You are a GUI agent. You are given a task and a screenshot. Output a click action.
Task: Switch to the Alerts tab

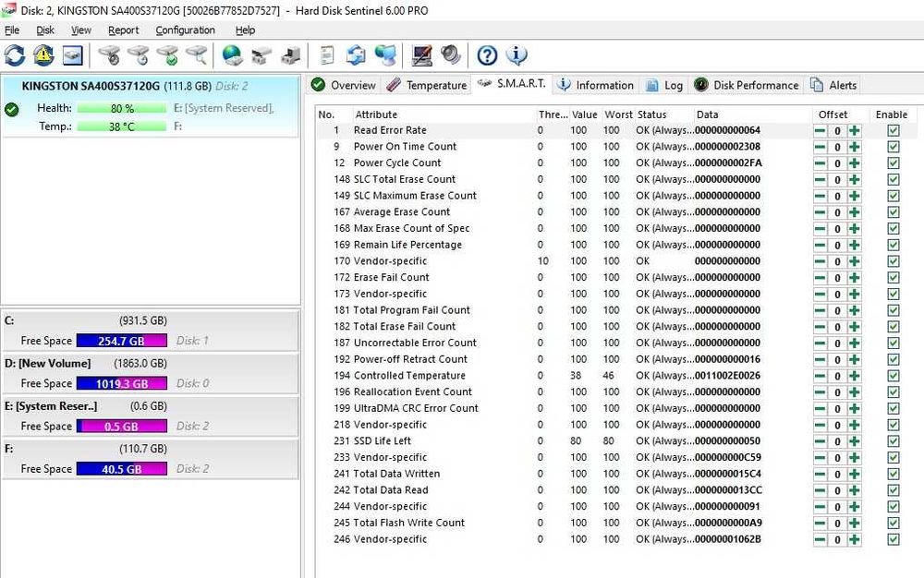pyautogui.click(x=833, y=85)
